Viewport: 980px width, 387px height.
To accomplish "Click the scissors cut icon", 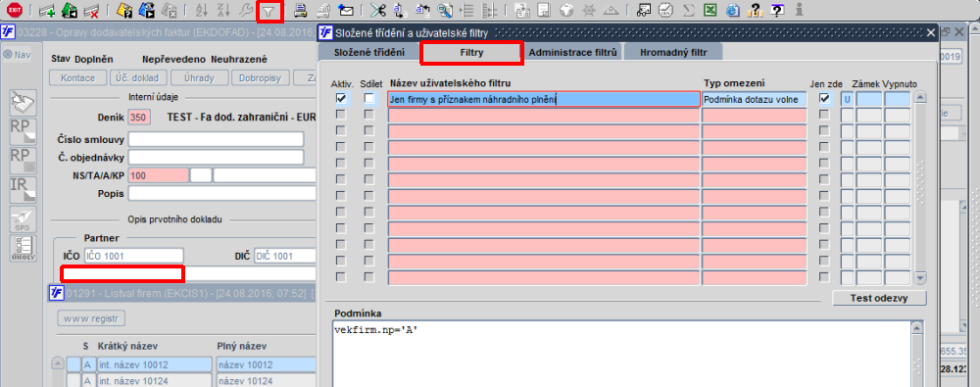I will pos(377,10).
